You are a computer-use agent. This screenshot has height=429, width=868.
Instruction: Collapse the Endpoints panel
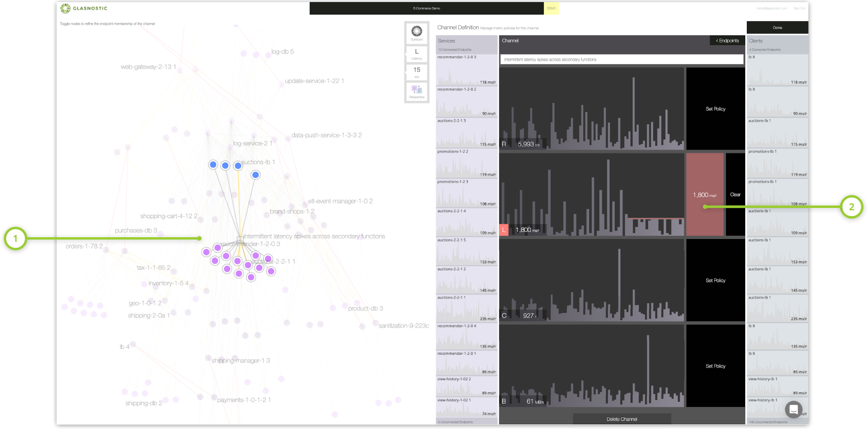pos(727,41)
